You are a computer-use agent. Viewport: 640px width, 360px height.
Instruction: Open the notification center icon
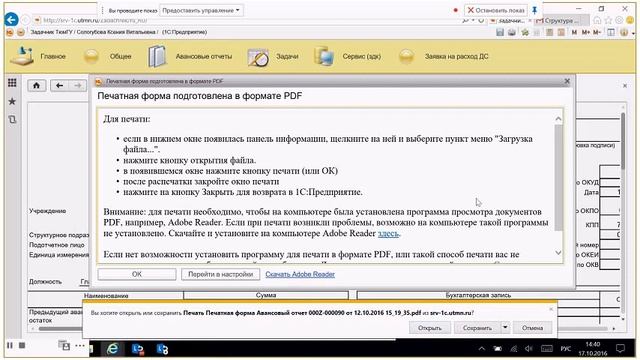point(621,349)
